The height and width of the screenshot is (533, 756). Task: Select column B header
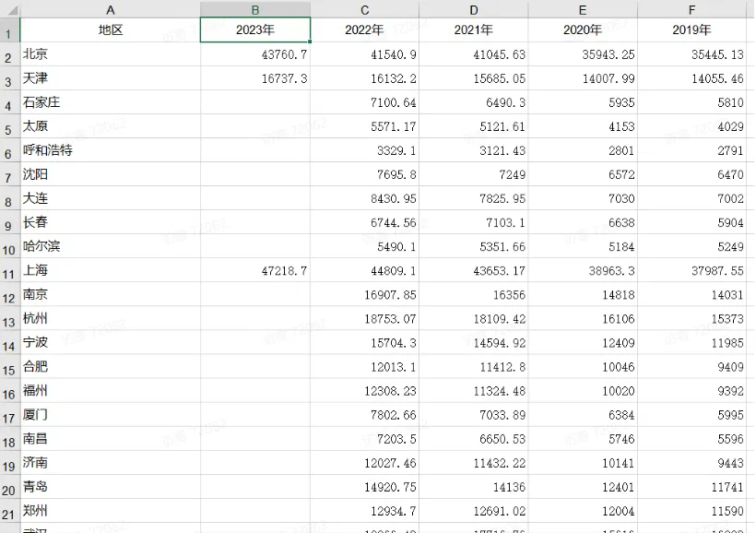coord(255,9)
